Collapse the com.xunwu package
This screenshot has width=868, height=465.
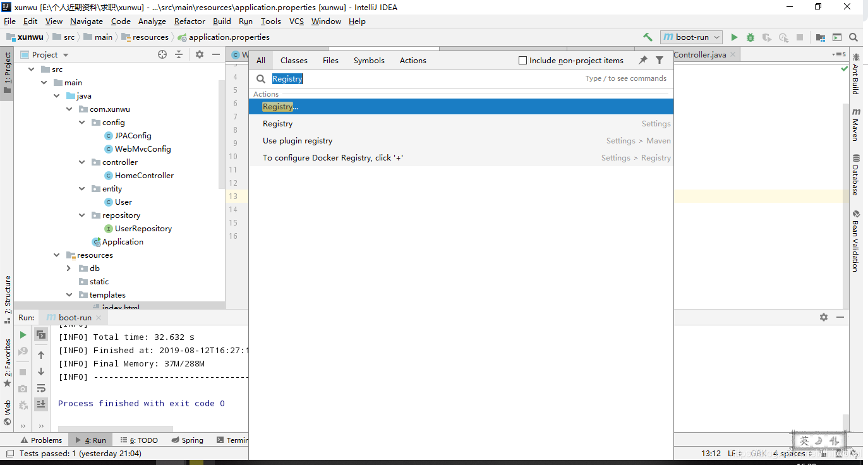pyautogui.click(x=69, y=109)
